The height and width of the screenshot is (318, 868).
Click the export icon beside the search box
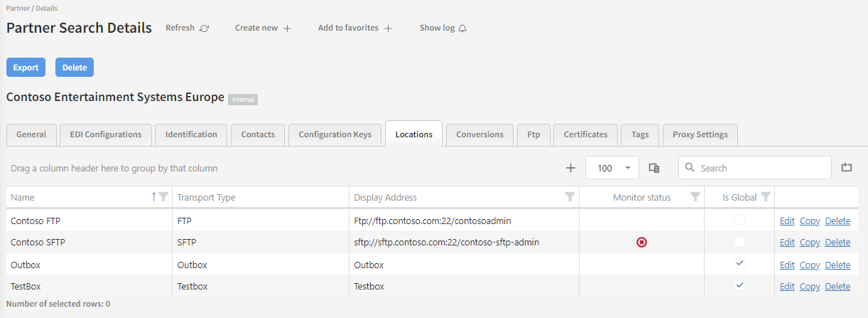point(846,168)
